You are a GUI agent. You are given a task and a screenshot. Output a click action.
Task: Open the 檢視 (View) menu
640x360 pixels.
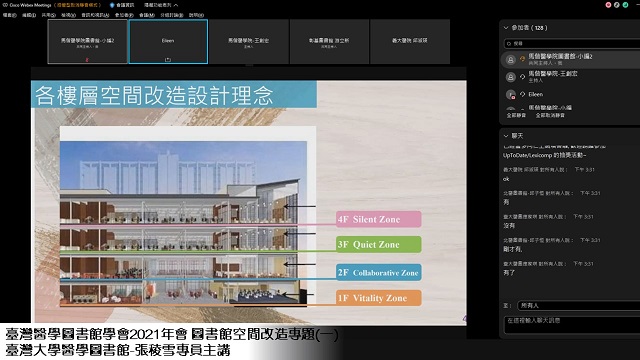pyautogui.click(x=69, y=15)
